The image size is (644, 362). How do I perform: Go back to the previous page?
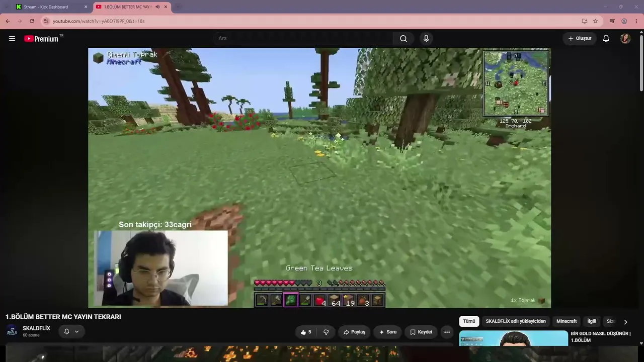pyautogui.click(x=8, y=21)
